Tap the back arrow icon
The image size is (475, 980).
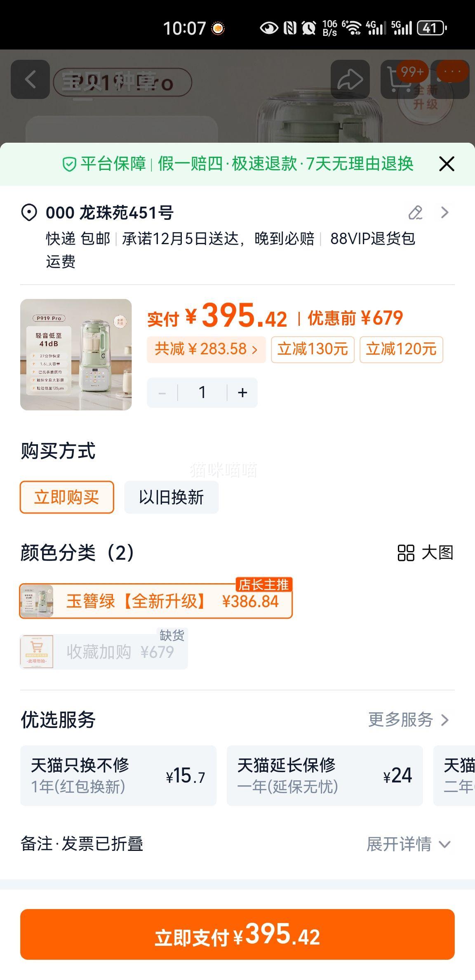click(30, 80)
